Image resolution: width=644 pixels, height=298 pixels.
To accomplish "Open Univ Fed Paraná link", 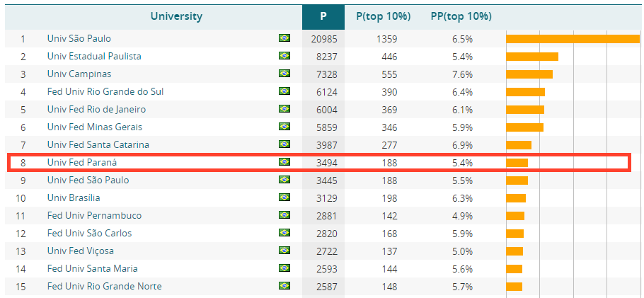I will 81,162.
